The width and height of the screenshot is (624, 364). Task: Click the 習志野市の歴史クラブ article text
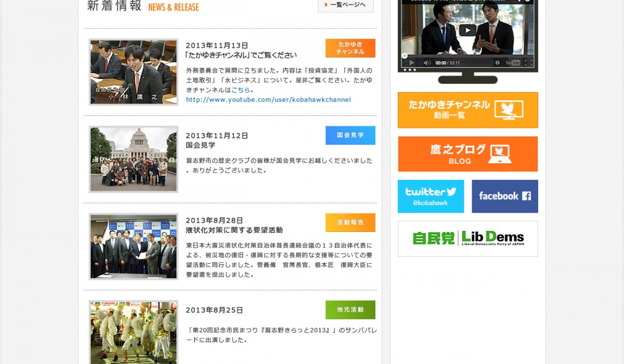click(x=279, y=165)
